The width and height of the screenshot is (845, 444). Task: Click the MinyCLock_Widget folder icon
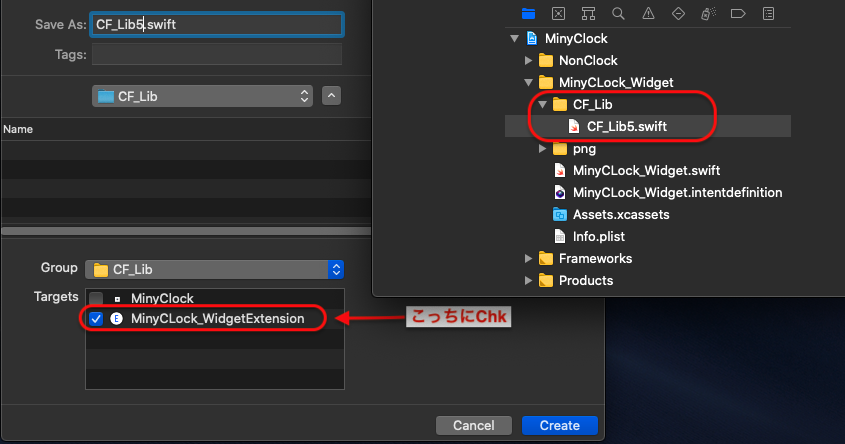point(546,82)
